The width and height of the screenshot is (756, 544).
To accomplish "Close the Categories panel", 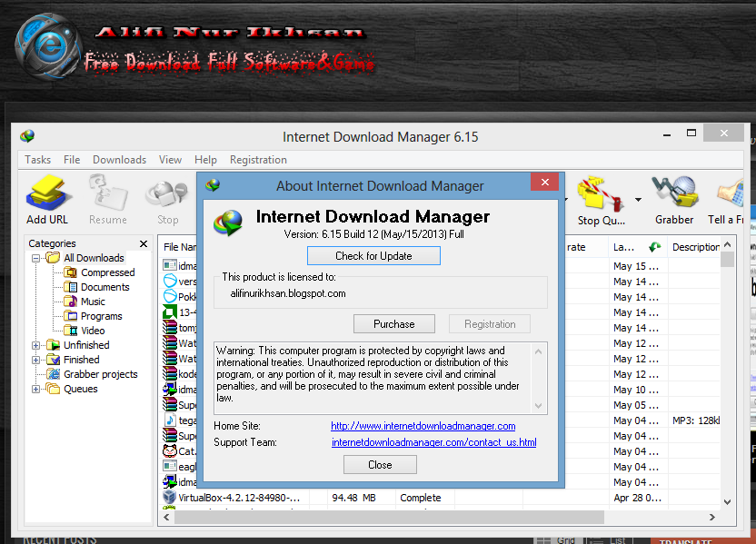I will coord(144,243).
